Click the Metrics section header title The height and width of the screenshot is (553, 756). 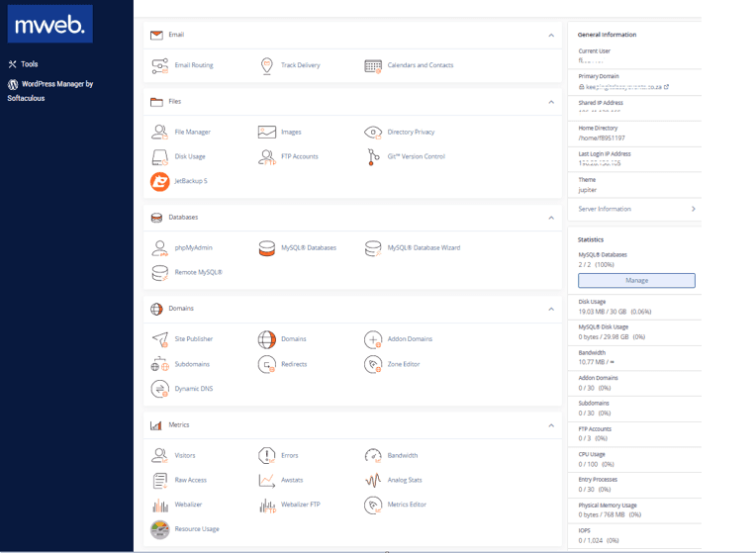(x=179, y=425)
